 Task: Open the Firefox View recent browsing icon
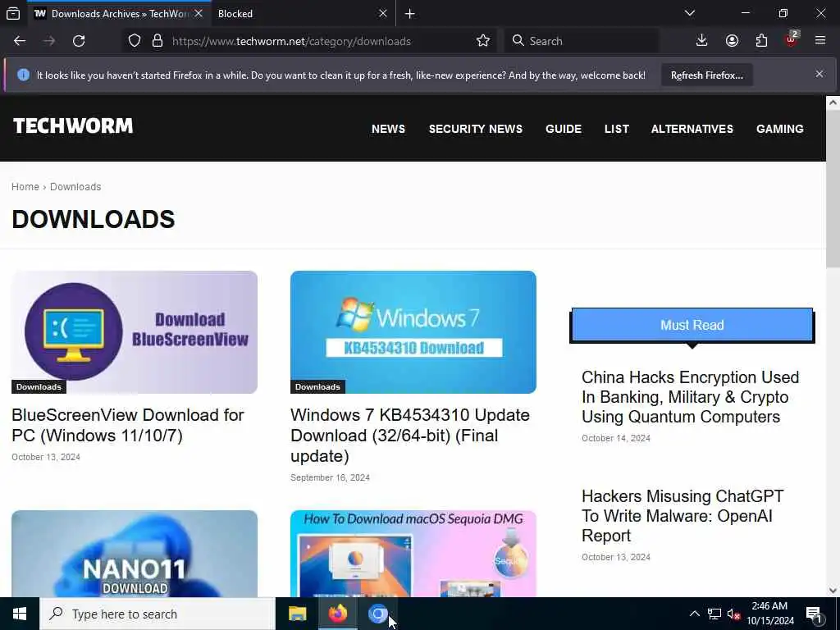[13, 14]
